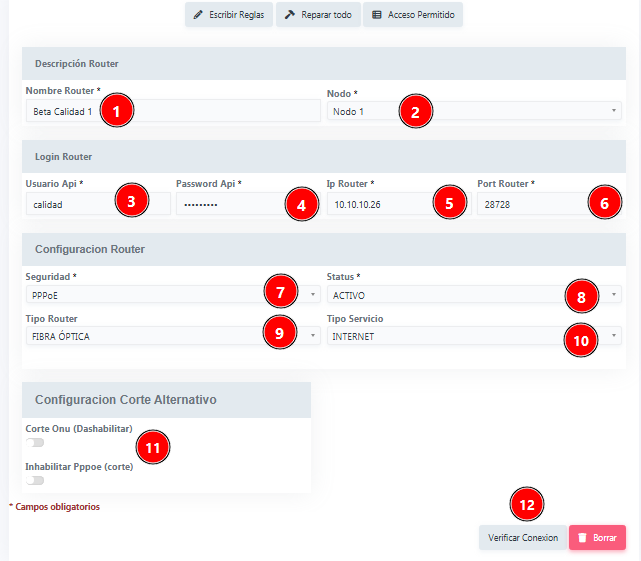The width and height of the screenshot is (641, 561).
Task: Click the Borrar button
Action: [x=597, y=538]
